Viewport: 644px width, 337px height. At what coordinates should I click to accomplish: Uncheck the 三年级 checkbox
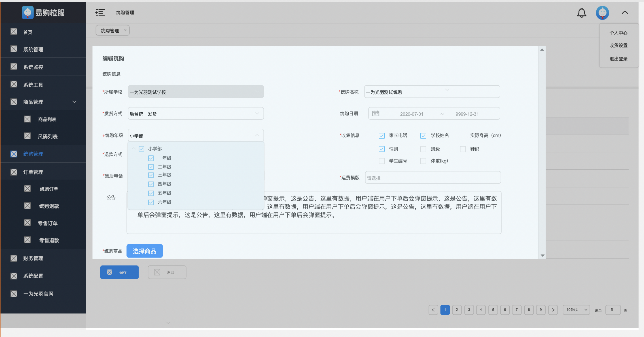pos(151,175)
